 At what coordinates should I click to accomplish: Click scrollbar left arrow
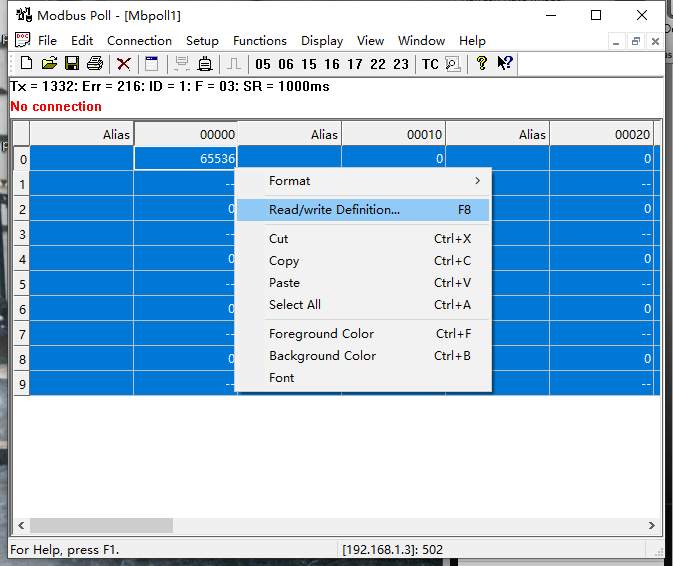click(x=21, y=525)
